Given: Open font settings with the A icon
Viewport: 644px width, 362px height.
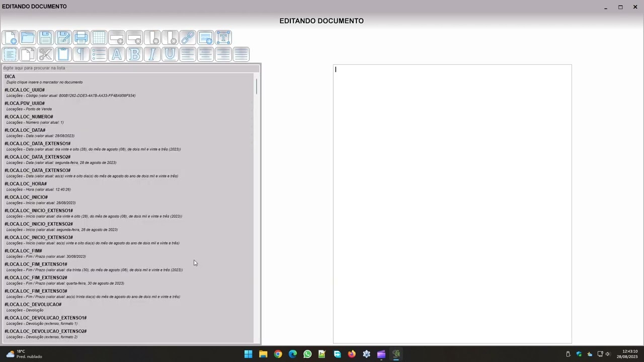Looking at the screenshot, I should [x=117, y=54].
